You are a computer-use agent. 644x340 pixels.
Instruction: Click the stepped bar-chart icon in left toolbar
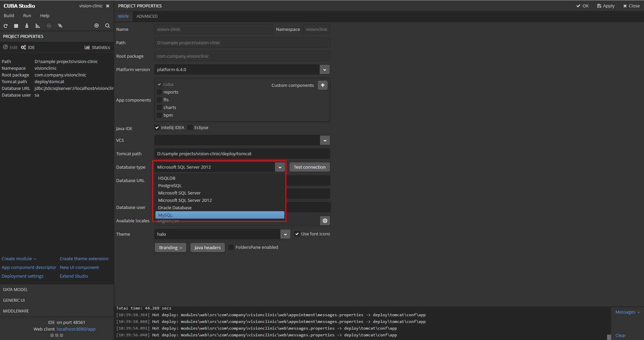pos(38,26)
